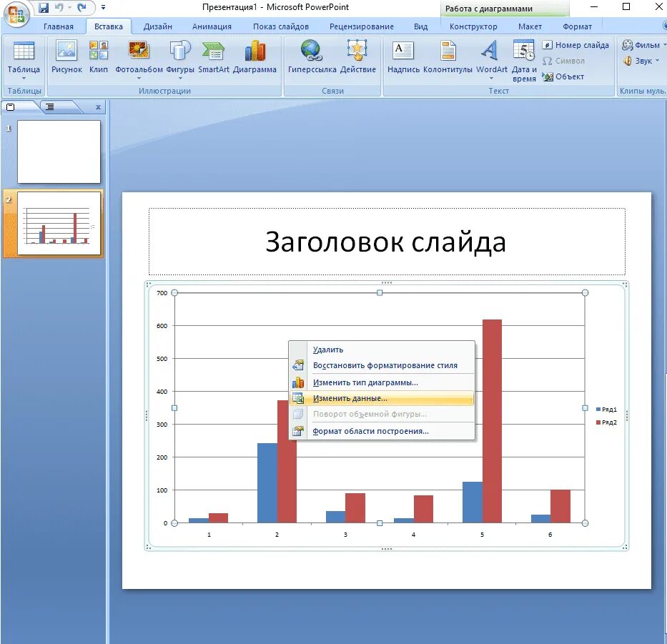This screenshot has width=667, height=644.
Task: Select blue bar in category 2
Action: [267, 482]
